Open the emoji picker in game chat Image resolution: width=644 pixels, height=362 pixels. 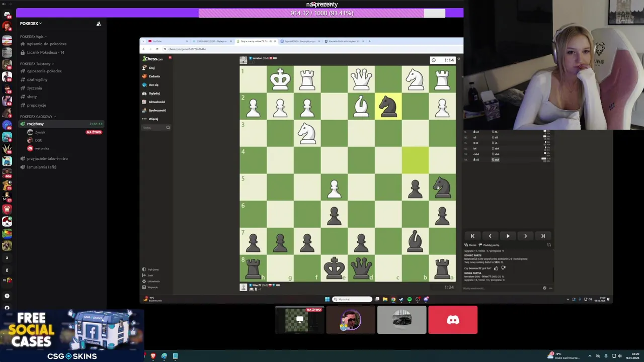[544, 288]
